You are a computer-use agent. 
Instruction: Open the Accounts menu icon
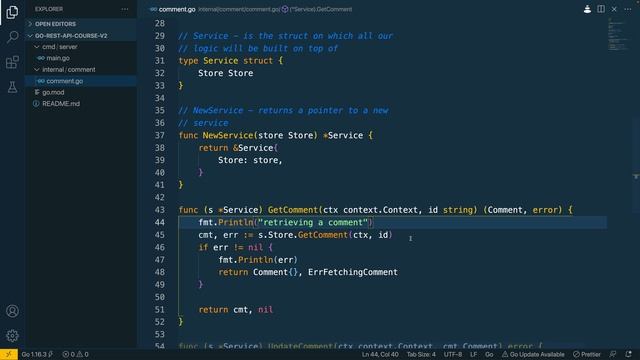(x=12, y=311)
